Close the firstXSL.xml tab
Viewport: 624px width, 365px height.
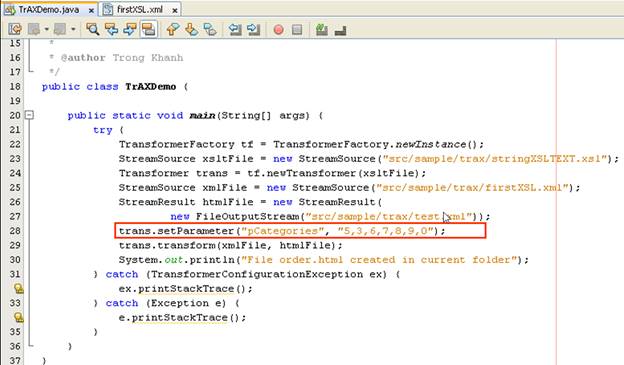(x=174, y=10)
